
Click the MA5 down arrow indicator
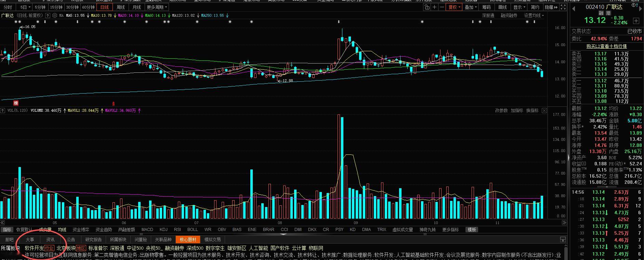pos(88,15)
